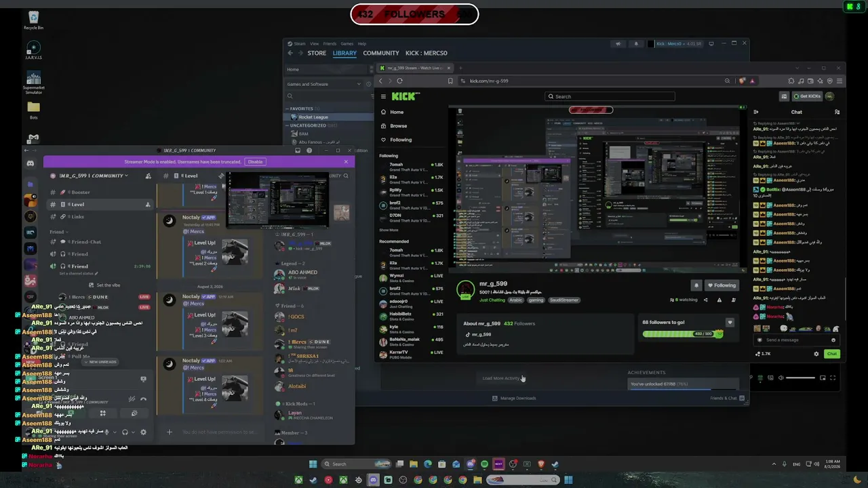Image resolution: width=868 pixels, height=488 pixels.
Task: Click the green KICK logo
Action: click(406, 96)
